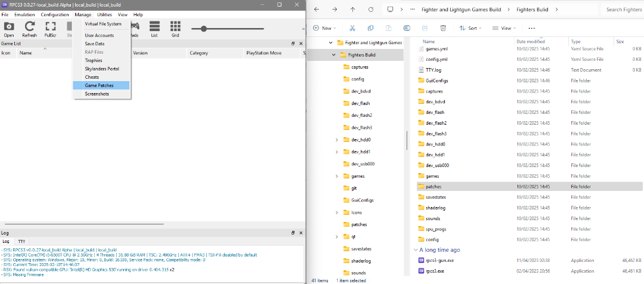Click the Delete trash bin icon
This screenshot has height=284, width=644.
click(443, 28)
